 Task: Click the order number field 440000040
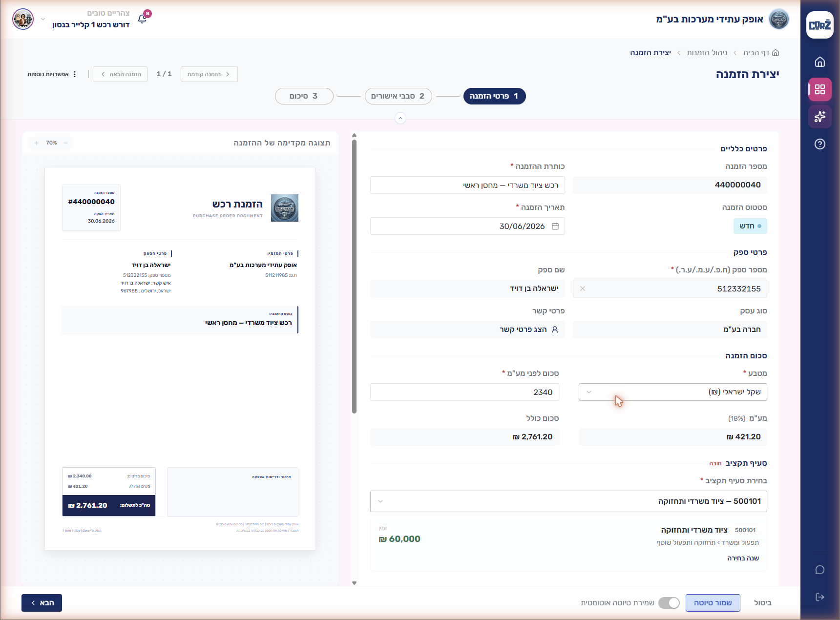[670, 185]
